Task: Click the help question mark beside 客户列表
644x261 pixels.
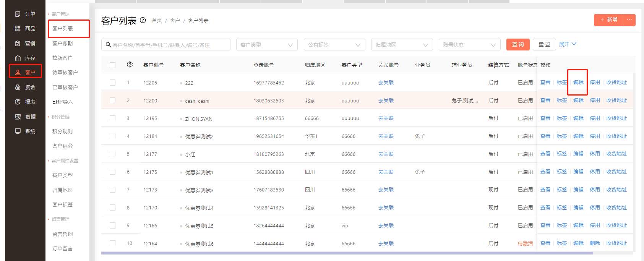Action: tap(143, 20)
